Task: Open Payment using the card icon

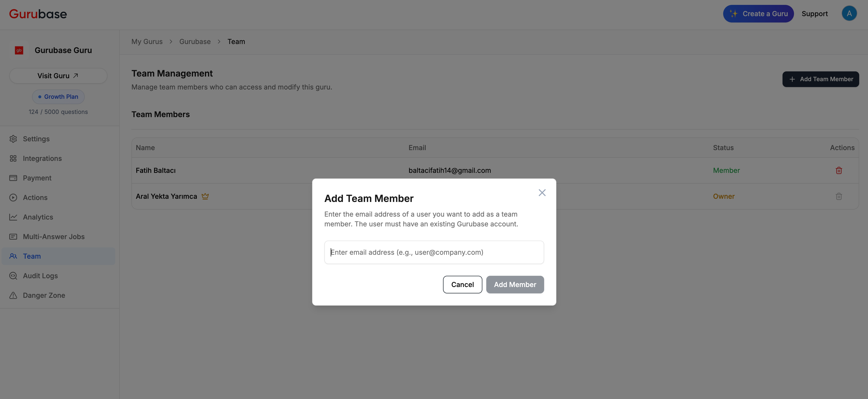Action: pos(13,178)
